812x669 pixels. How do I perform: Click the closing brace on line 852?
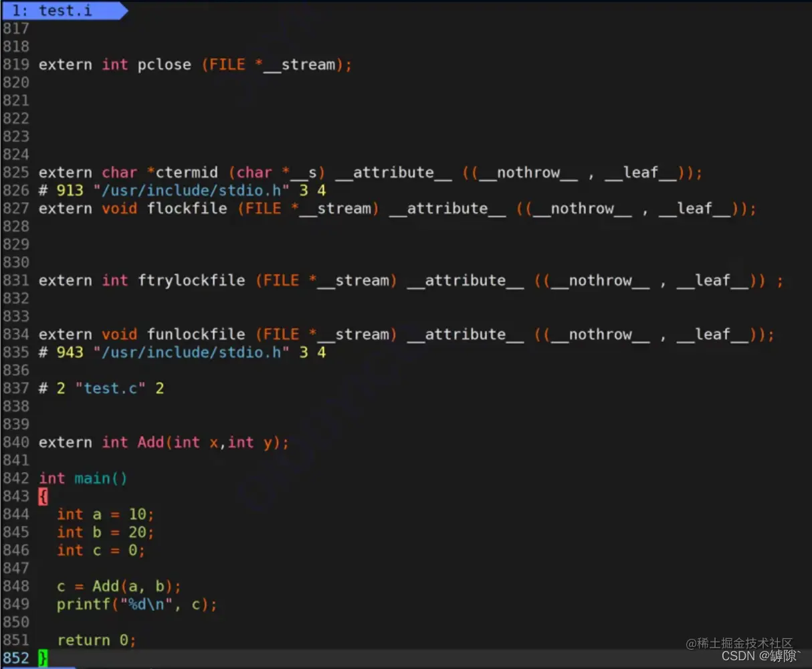pos(43,658)
